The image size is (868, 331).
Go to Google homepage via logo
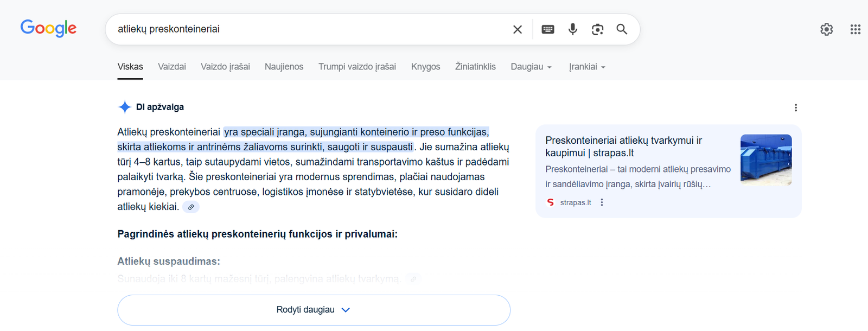pyautogui.click(x=48, y=28)
